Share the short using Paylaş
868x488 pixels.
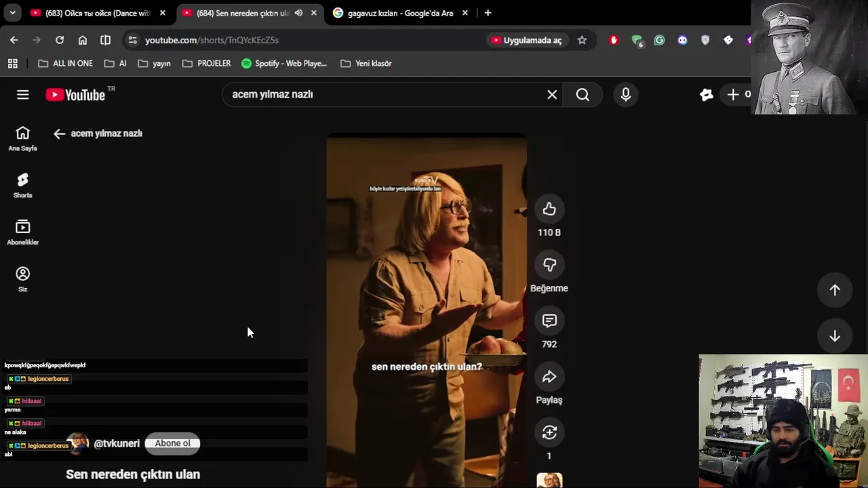point(549,377)
